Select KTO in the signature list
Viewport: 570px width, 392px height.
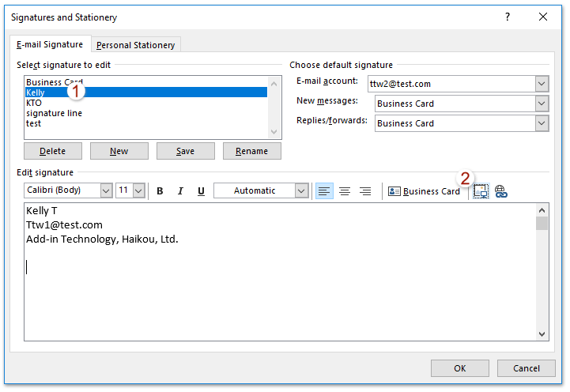34,103
